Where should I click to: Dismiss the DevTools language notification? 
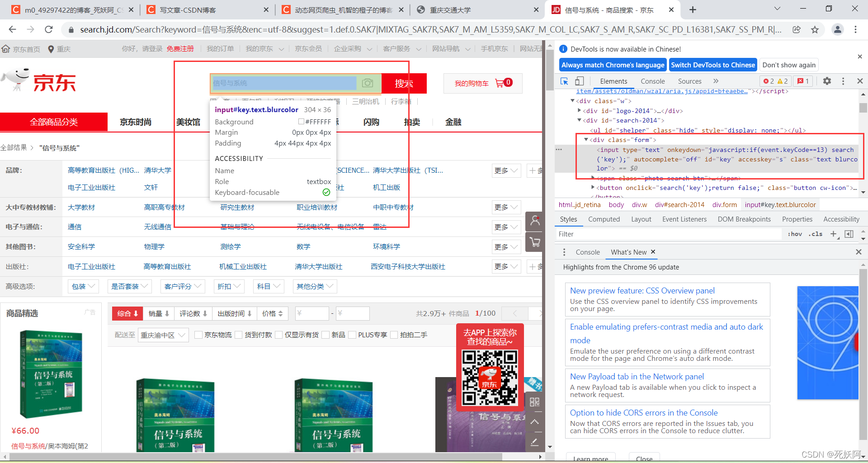[x=859, y=57]
